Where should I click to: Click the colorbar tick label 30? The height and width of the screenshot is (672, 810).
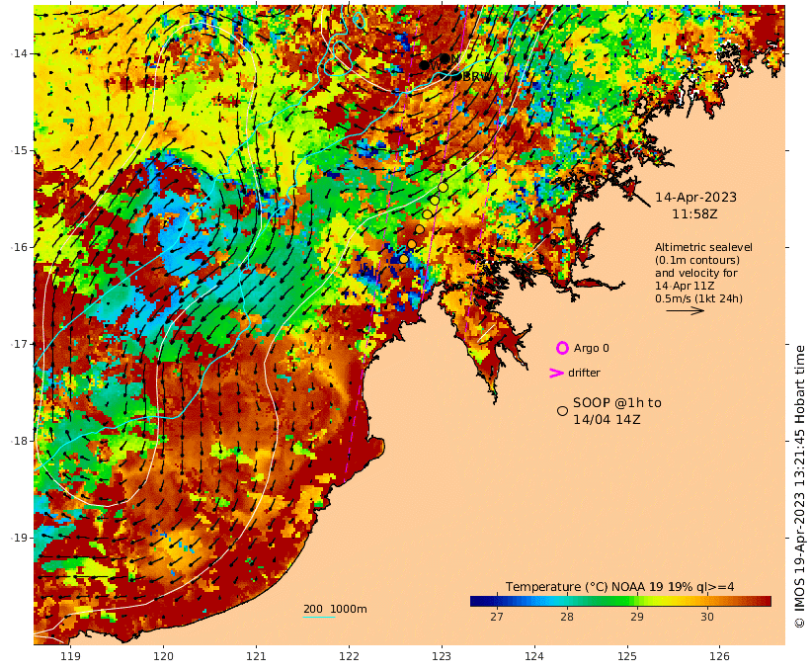click(x=707, y=617)
